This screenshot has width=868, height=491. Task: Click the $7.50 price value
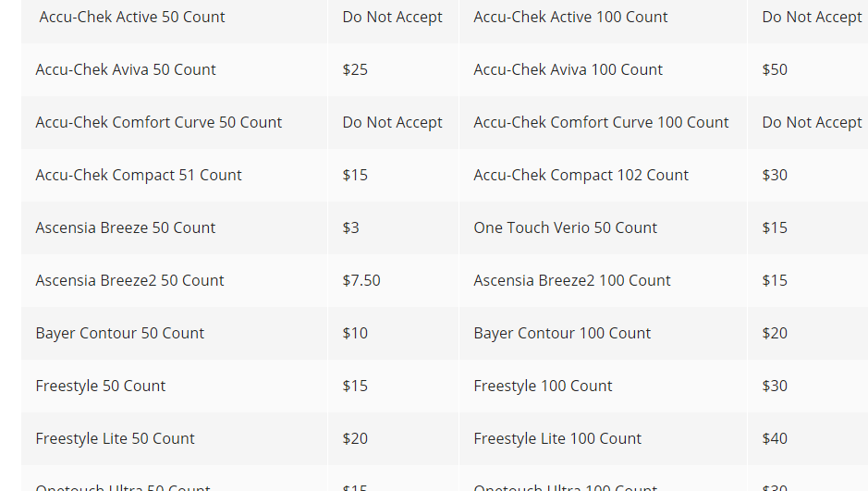(361, 280)
